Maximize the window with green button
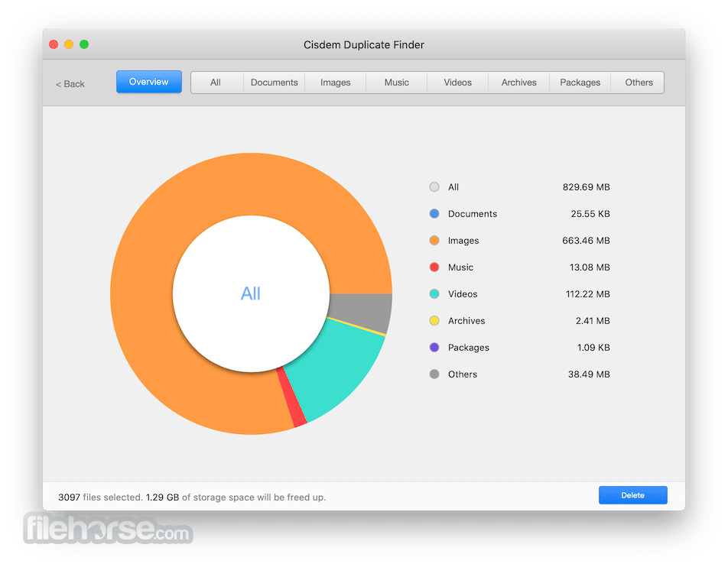This screenshot has width=728, height=567. point(84,44)
